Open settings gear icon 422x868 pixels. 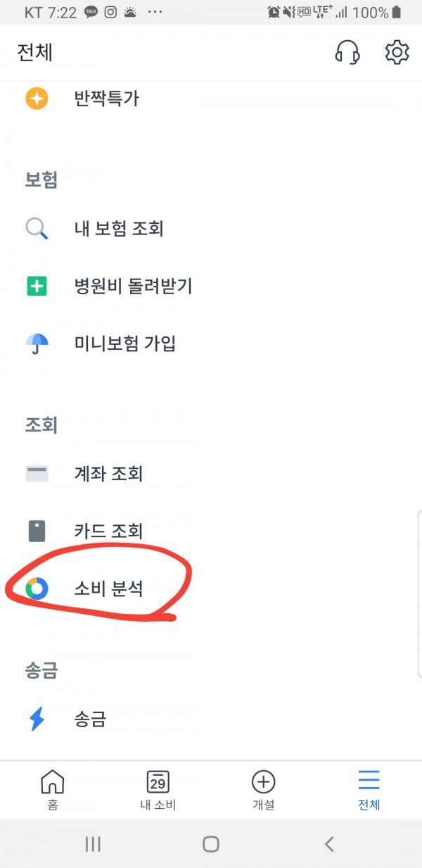point(397,52)
